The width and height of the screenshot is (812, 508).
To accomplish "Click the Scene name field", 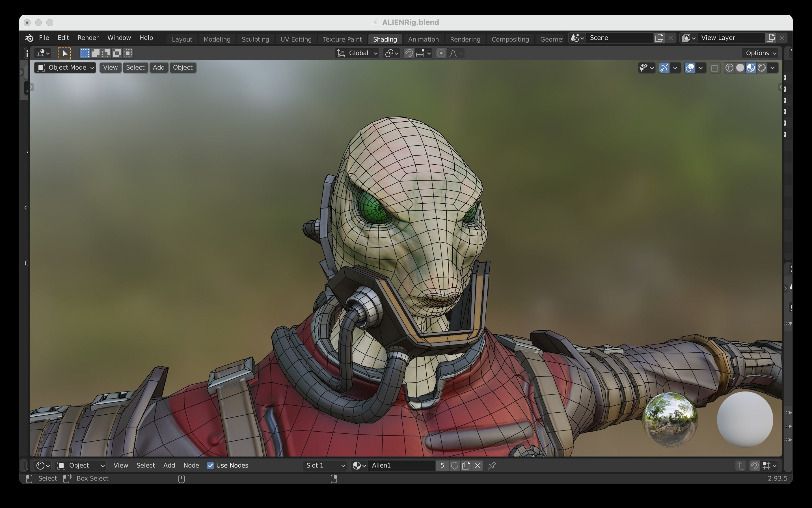I will 620,38.
